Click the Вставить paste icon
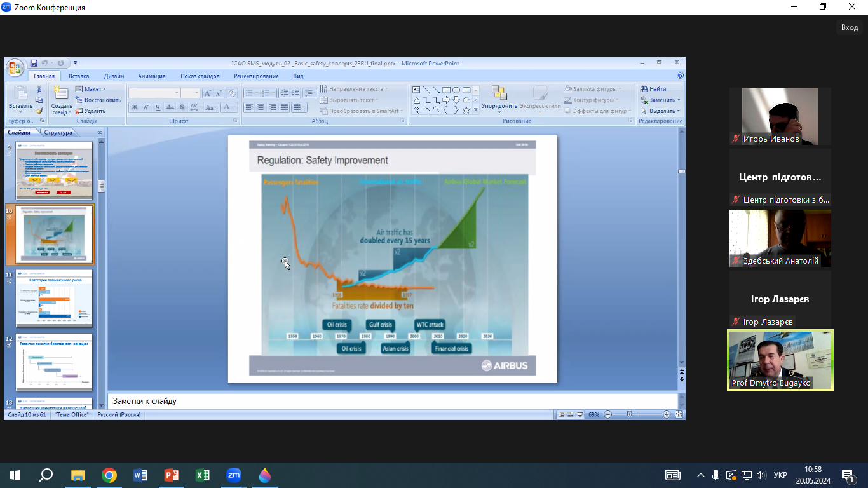 [x=20, y=95]
